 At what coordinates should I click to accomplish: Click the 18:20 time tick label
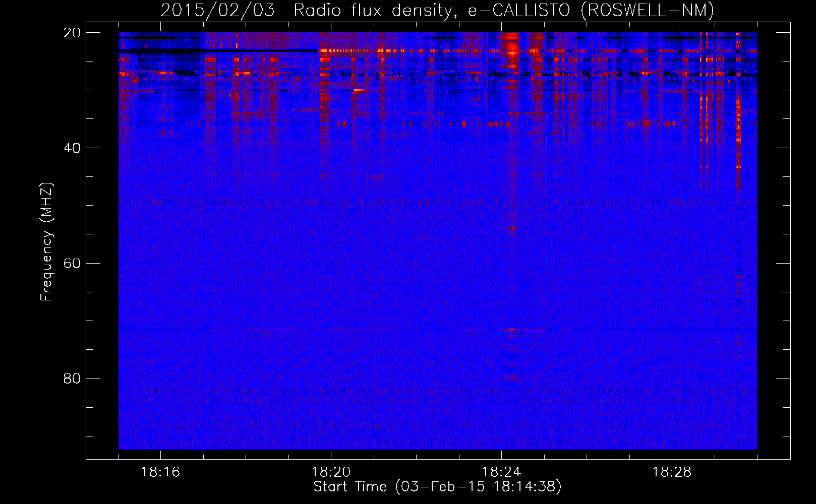[331, 472]
